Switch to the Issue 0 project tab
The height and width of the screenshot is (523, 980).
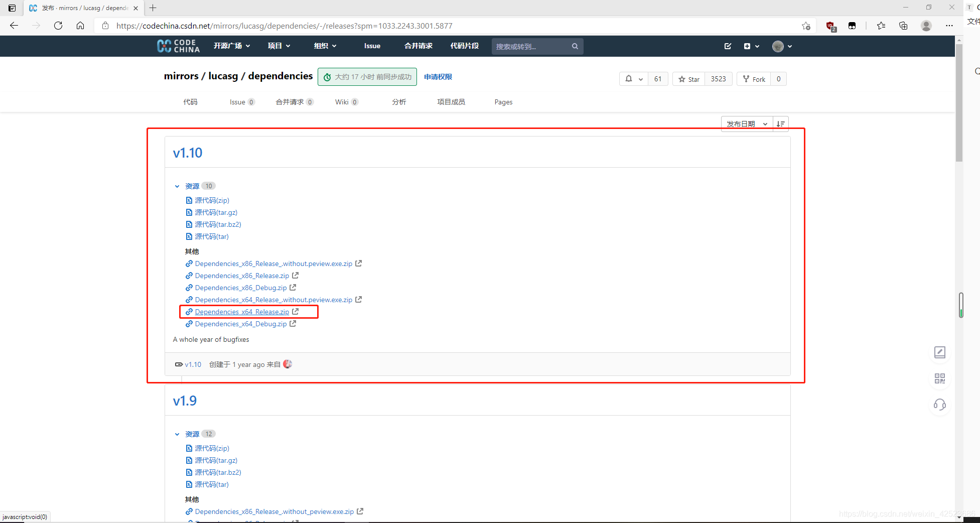click(x=242, y=102)
